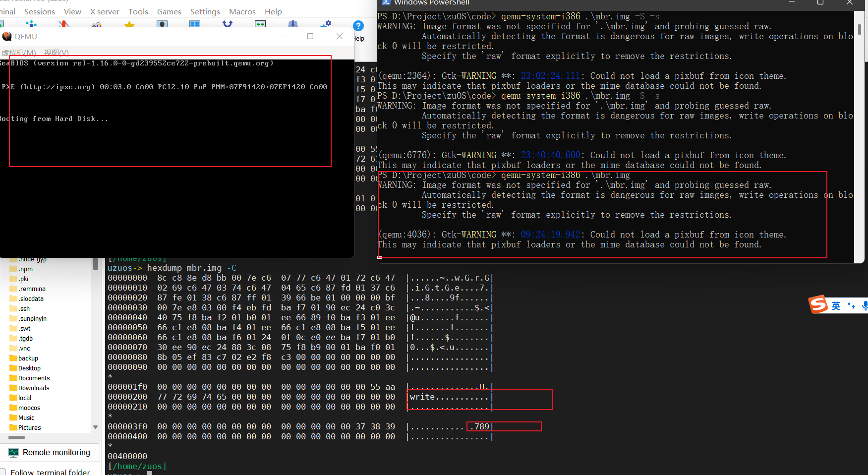Select the .tgdb folder

coord(21,339)
